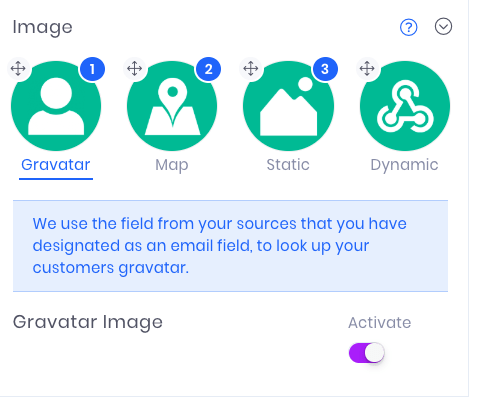
Task: Open the Static tab label
Action: coord(288,165)
